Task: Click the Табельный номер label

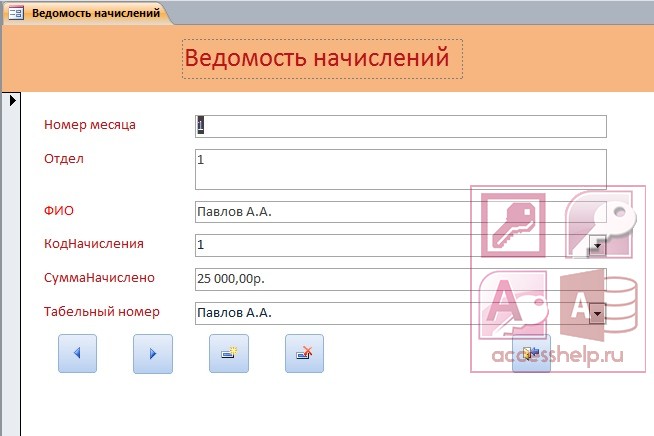Action: tap(102, 312)
